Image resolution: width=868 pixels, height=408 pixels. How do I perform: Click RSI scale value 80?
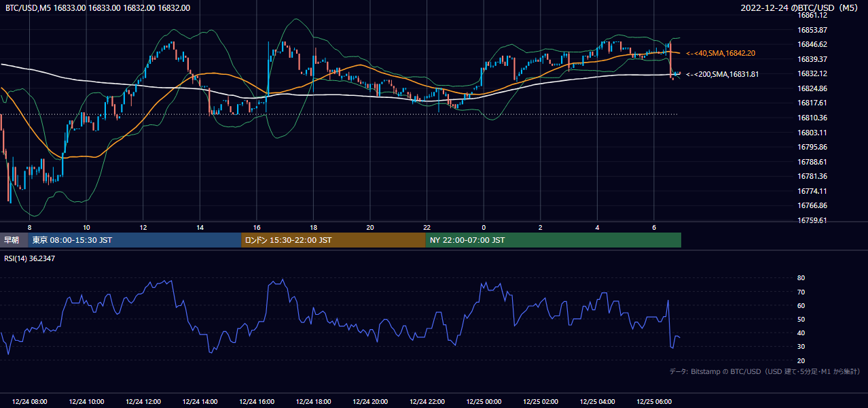pyautogui.click(x=801, y=278)
